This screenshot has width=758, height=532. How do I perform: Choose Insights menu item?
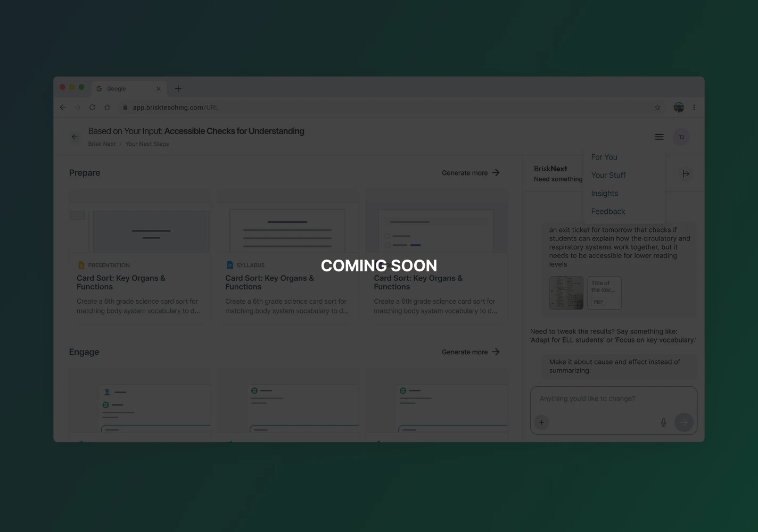(x=605, y=193)
